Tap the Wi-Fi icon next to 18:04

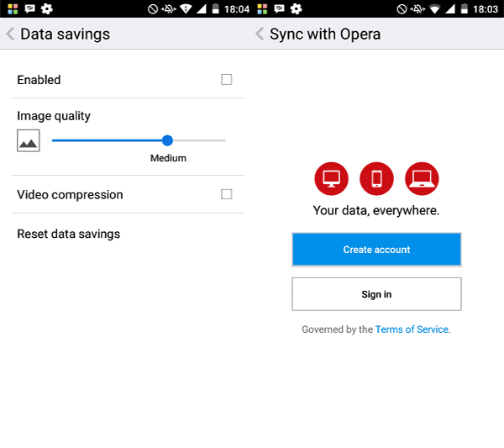(x=186, y=9)
